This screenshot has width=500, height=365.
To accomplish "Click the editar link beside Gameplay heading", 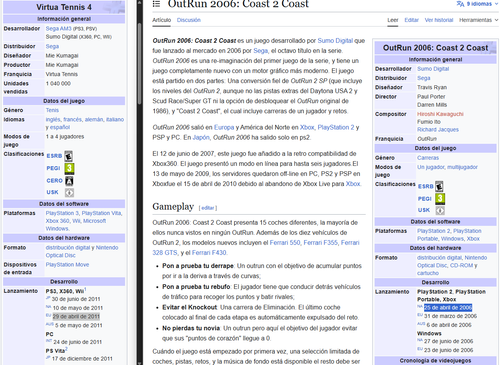I will point(208,208).
